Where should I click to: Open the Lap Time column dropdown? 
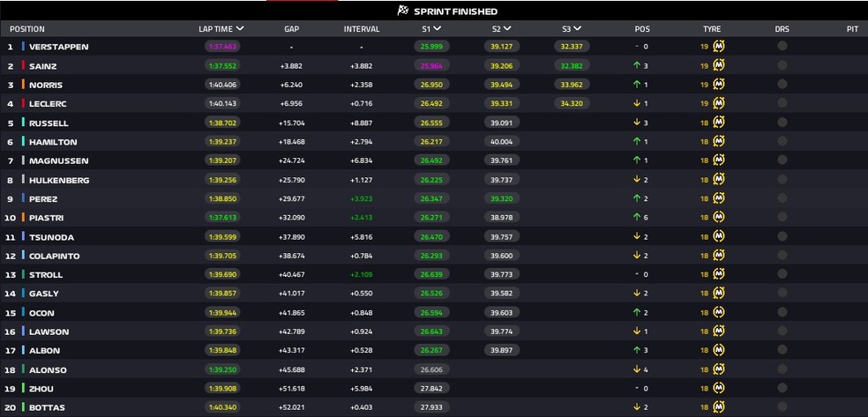coord(240,29)
